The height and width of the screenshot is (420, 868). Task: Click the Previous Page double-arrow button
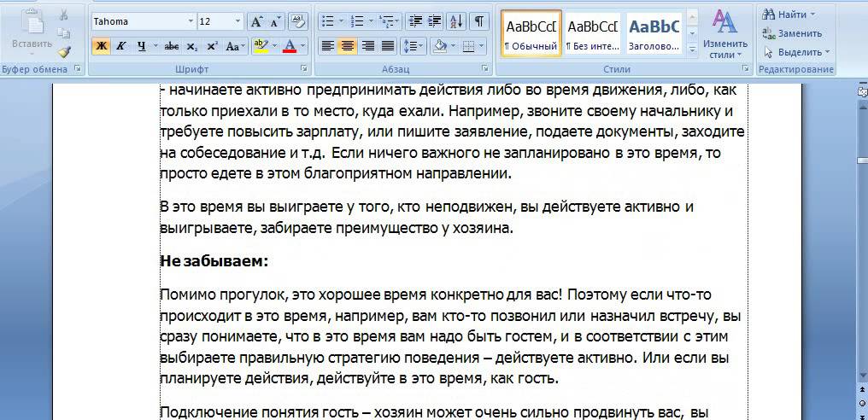click(862, 390)
